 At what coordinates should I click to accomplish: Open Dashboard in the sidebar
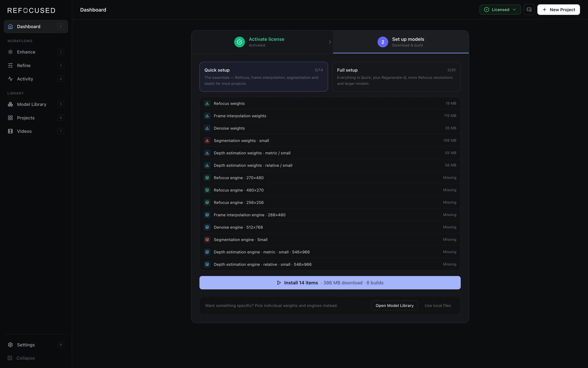(x=36, y=26)
